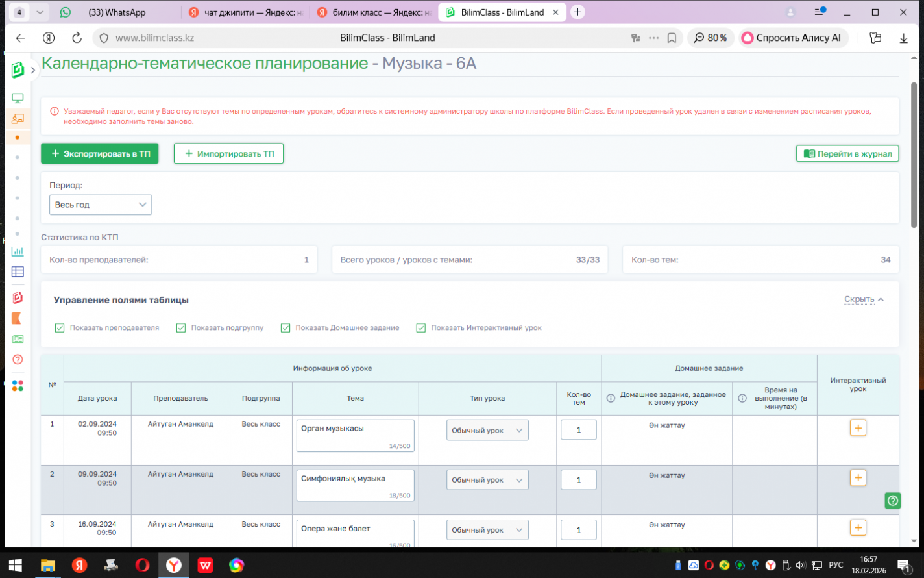This screenshot has height=578, width=924.
Task: Add interactive lesson for Орган музыкасы row
Action: tap(858, 428)
